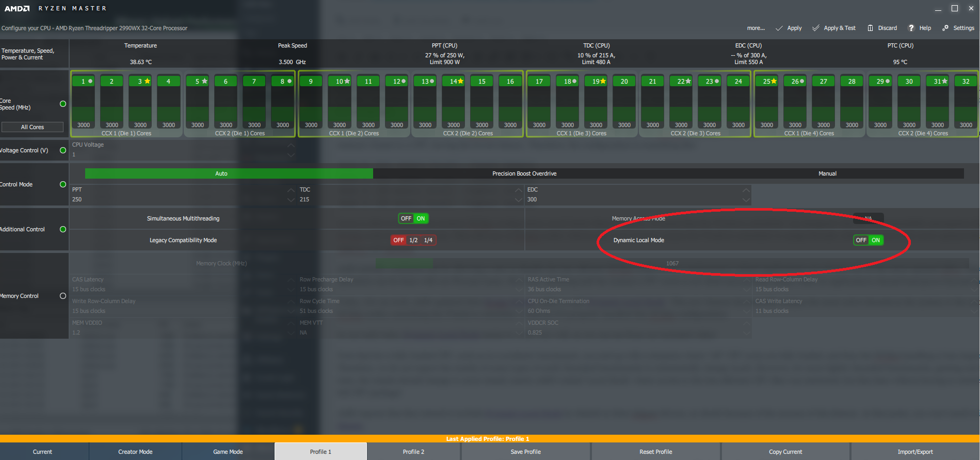Click the dot marker on core 26
Screen dimensions: 980x460
[802, 81]
